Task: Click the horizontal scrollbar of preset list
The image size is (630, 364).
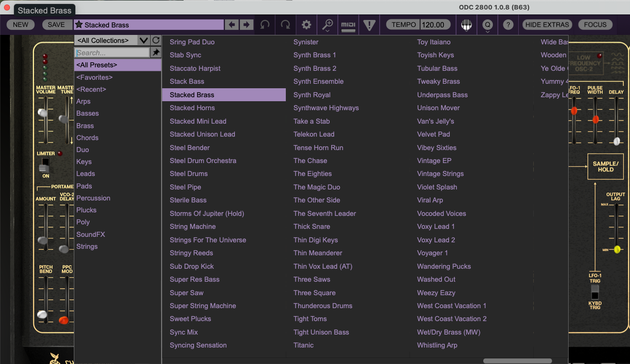Action: [517, 361]
